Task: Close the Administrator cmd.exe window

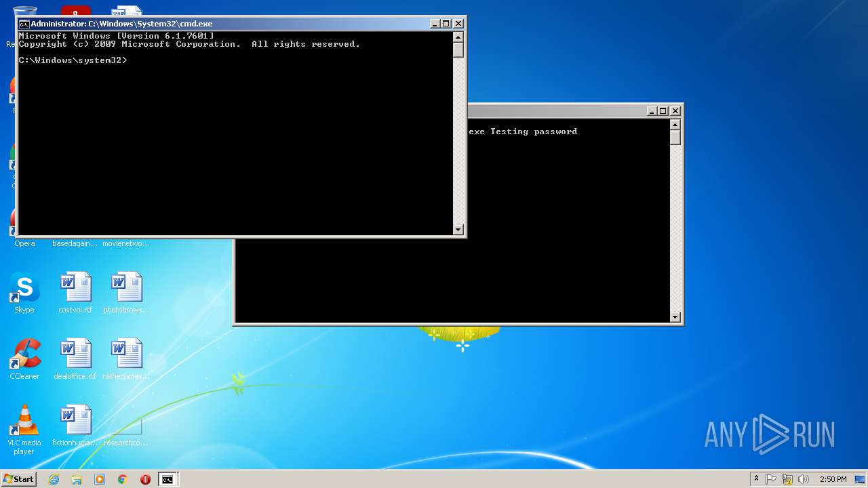Action: (x=458, y=24)
